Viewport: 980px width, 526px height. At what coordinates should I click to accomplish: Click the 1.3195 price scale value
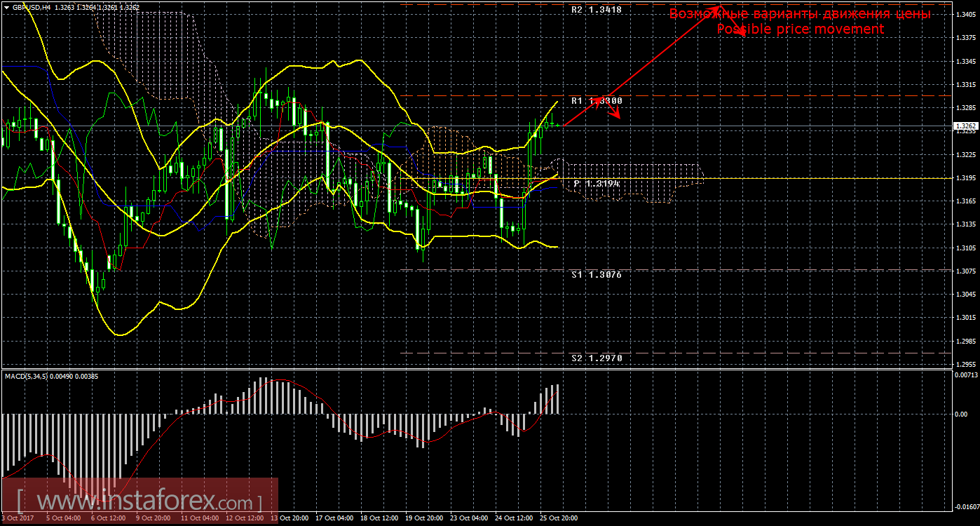pos(965,177)
